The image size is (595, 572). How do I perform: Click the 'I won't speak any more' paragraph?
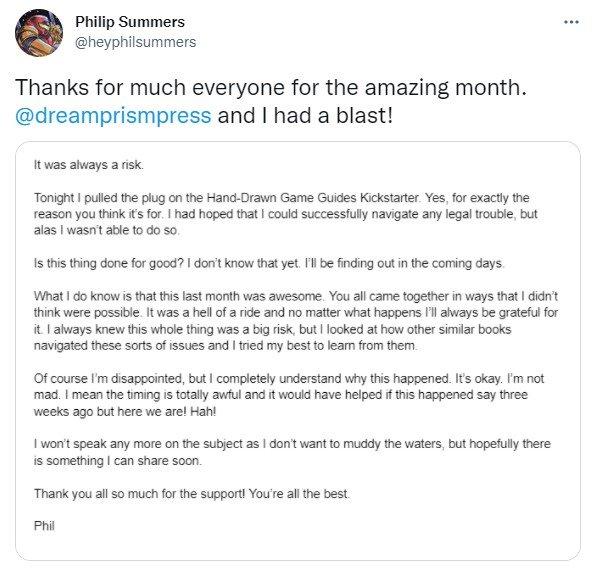click(292, 452)
